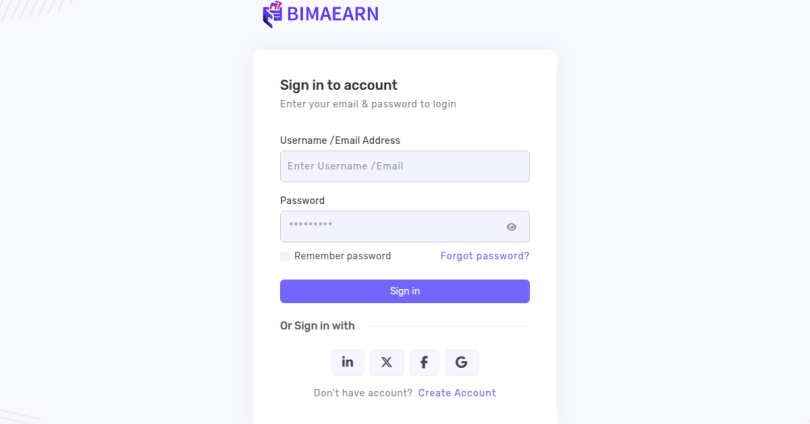
Task: Click the Password field label
Action: coord(302,200)
